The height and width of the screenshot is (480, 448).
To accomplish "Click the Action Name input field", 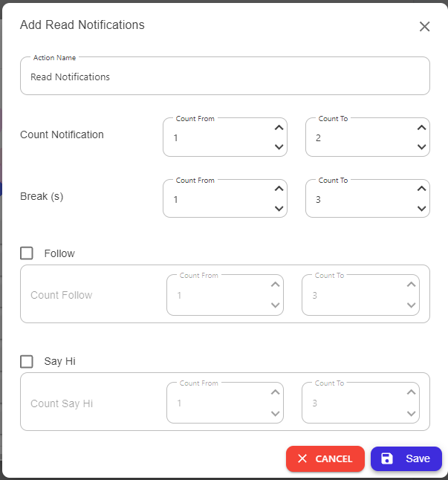I will pyautogui.click(x=225, y=76).
